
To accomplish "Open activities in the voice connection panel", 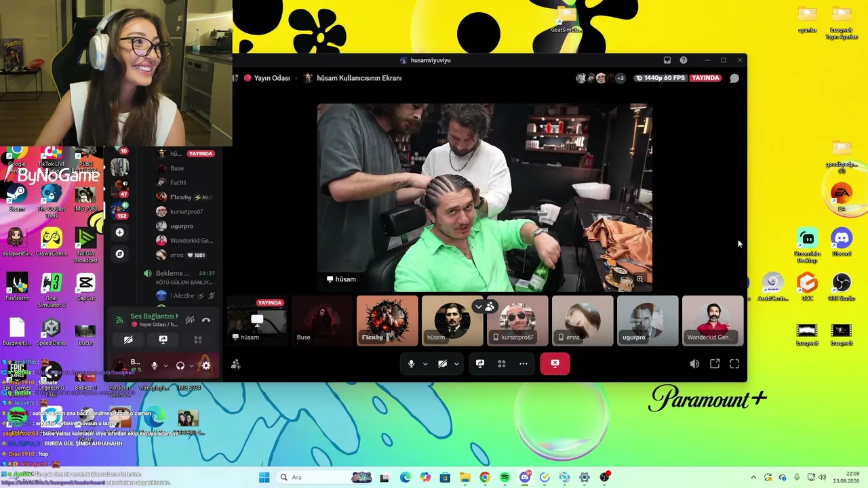I will coord(198,340).
